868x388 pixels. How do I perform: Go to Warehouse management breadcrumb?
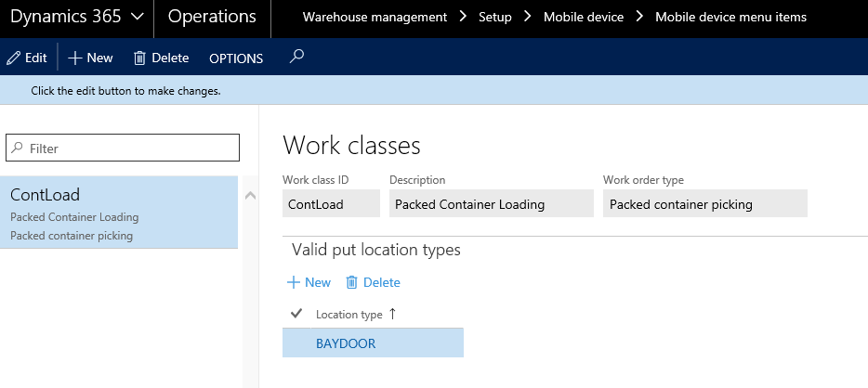coord(375,17)
